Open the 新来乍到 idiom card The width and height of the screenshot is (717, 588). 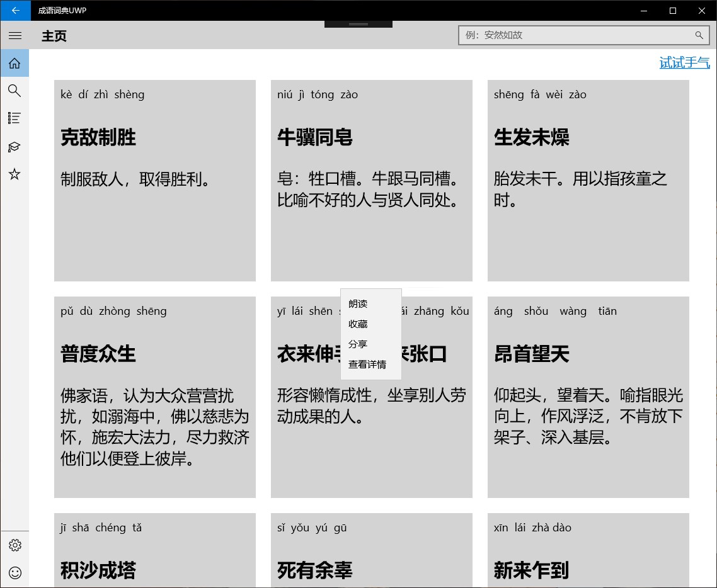(x=588, y=550)
